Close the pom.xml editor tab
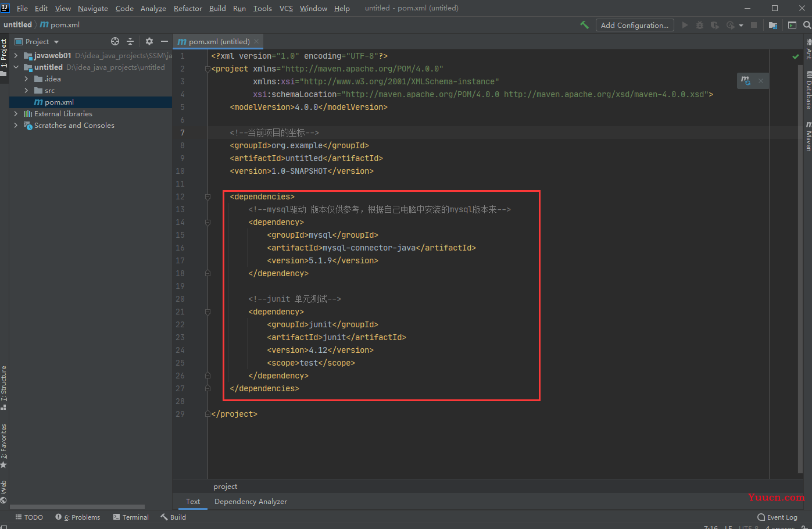 pos(257,41)
